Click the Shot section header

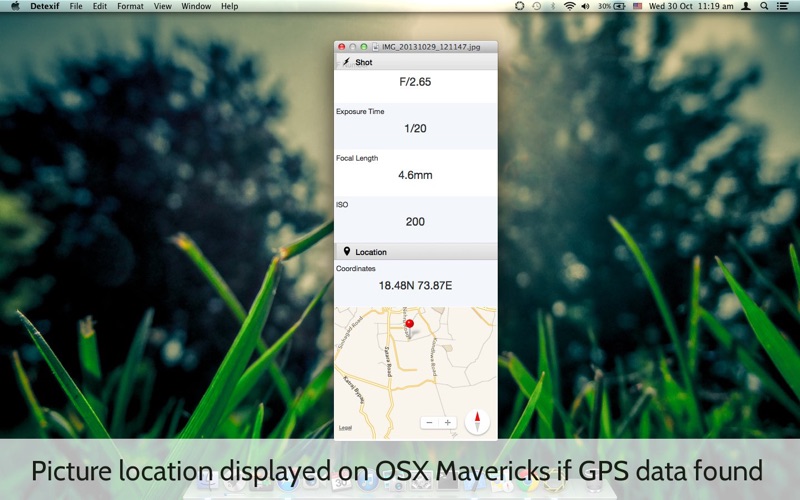363,62
